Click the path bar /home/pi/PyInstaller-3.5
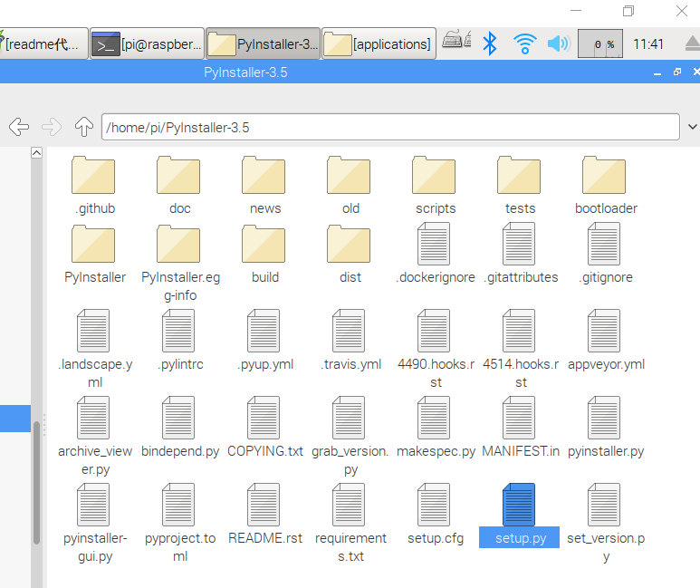700x588 pixels. point(390,128)
